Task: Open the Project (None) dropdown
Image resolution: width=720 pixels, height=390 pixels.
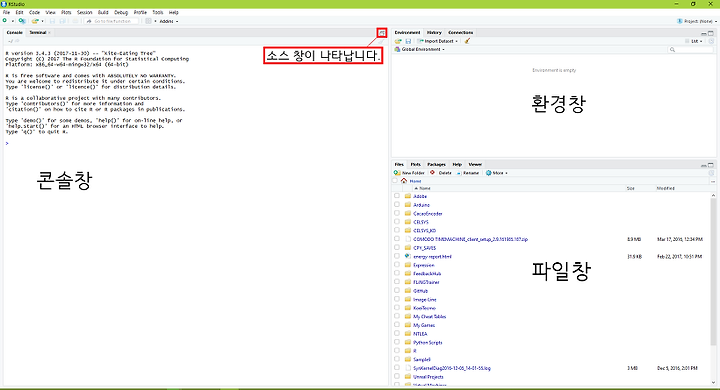Action: [697, 21]
